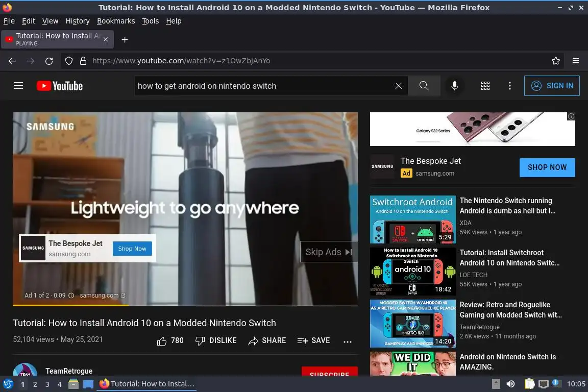Reload the page in Firefox
588x392 pixels.
[x=49, y=61]
